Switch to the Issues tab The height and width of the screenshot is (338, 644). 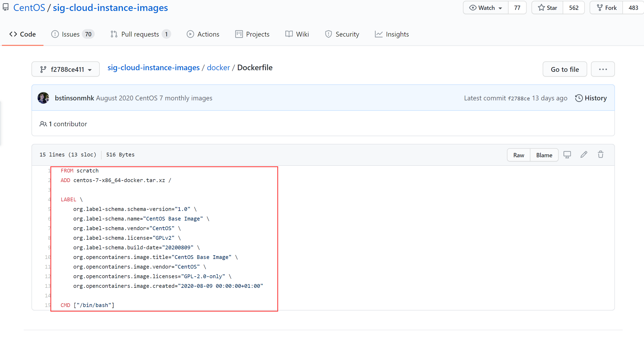point(73,34)
